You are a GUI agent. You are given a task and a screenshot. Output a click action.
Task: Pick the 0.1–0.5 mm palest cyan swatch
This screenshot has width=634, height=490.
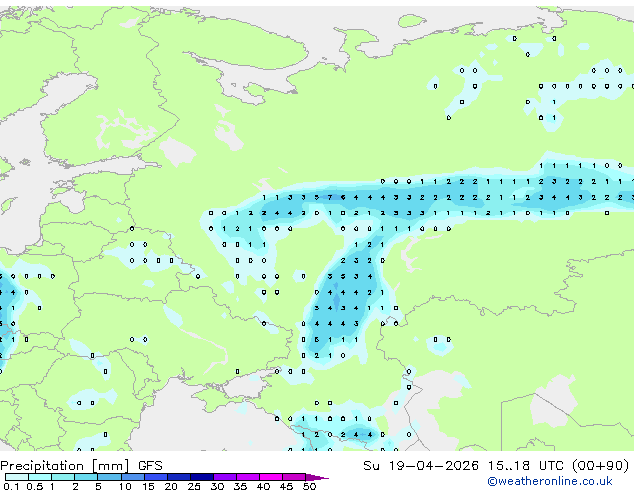17,477
